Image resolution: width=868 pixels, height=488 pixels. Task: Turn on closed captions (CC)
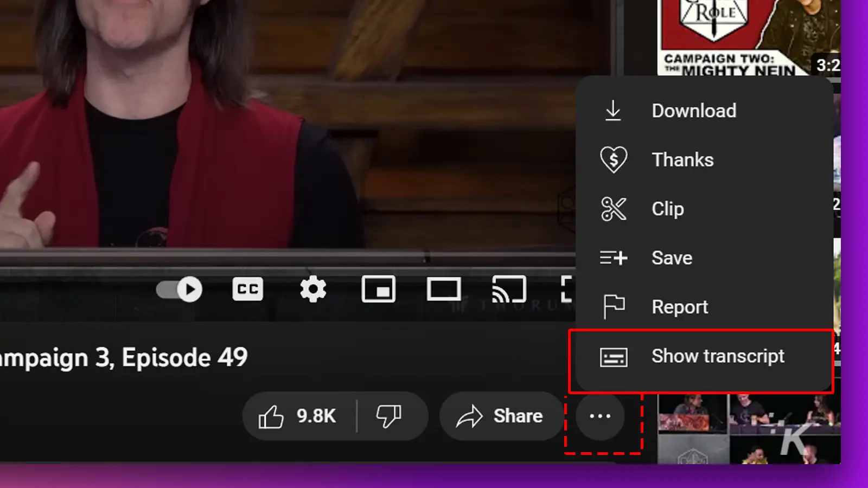[x=248, y=289]
